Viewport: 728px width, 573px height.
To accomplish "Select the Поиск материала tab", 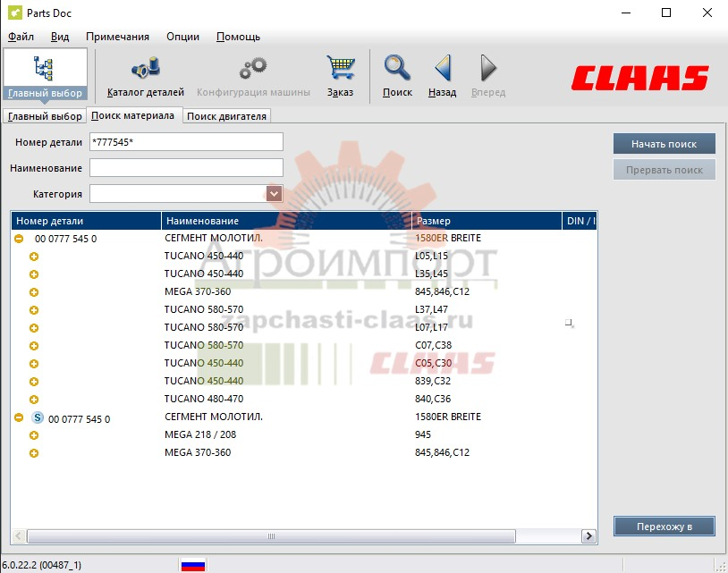I will click(132, 115).
